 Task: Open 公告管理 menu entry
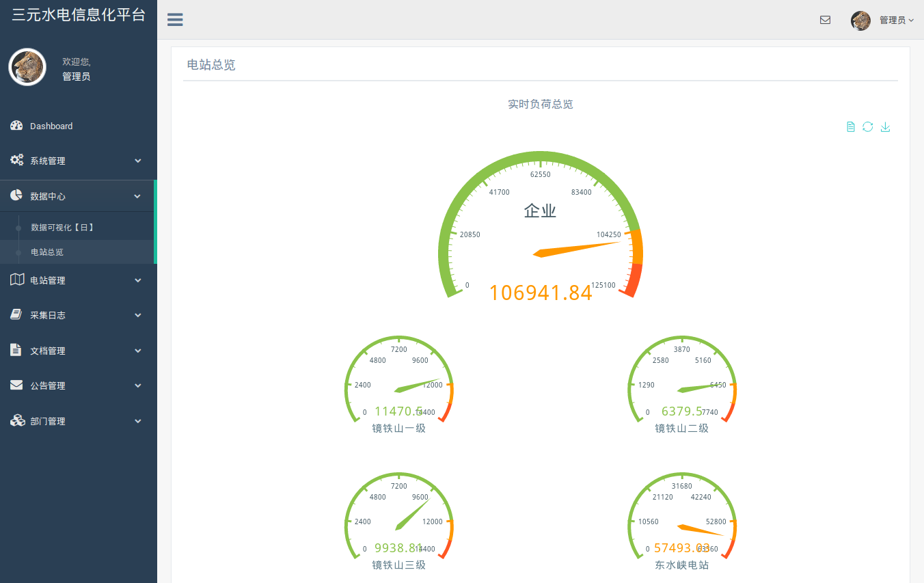[48, 386]
